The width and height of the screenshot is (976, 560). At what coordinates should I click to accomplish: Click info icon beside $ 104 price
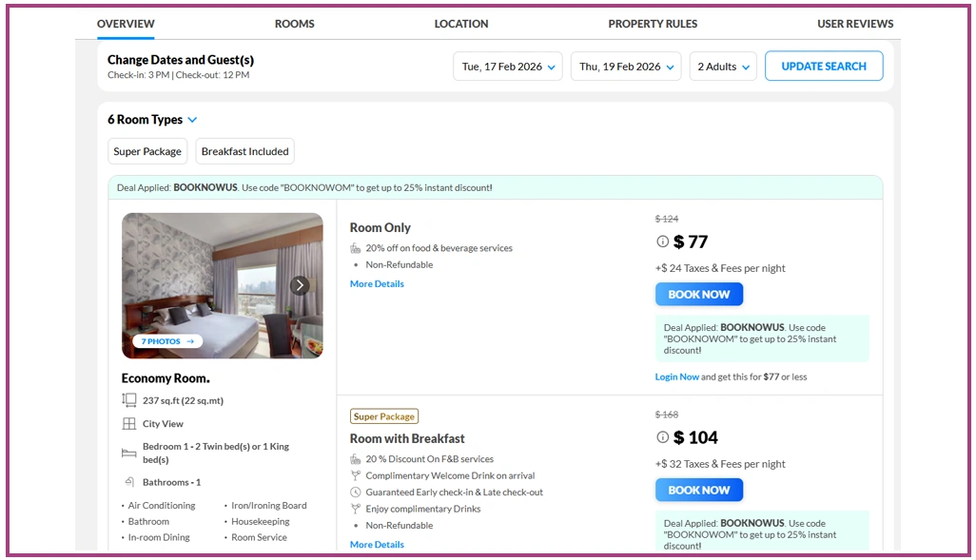[x=662, y=437]
